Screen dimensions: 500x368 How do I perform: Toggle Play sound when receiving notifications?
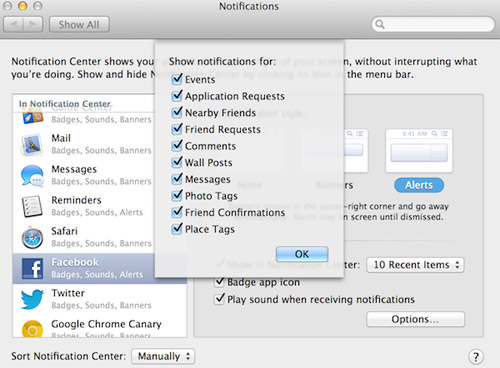[219, 299]
